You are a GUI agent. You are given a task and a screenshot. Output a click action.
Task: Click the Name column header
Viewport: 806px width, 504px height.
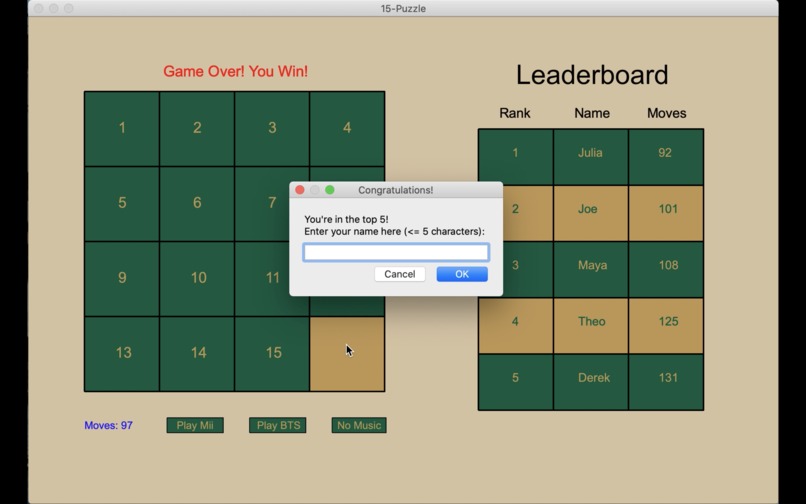tap(592, 113)
